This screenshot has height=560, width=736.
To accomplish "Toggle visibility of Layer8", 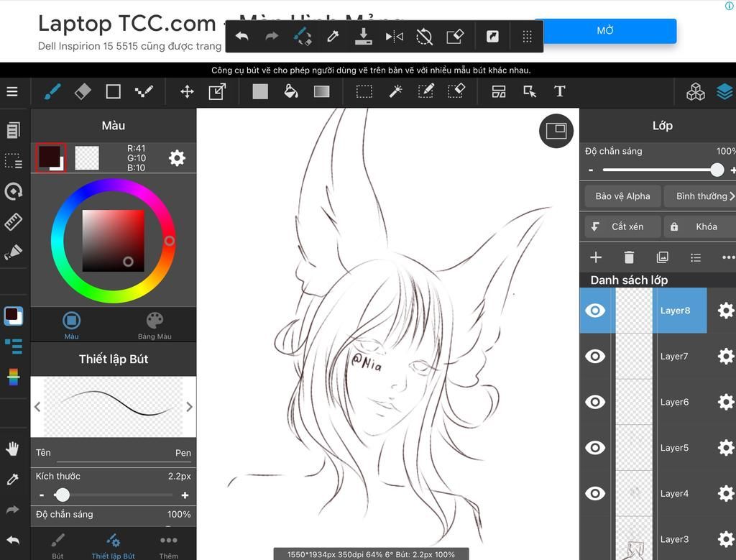I will pos(595,311).
